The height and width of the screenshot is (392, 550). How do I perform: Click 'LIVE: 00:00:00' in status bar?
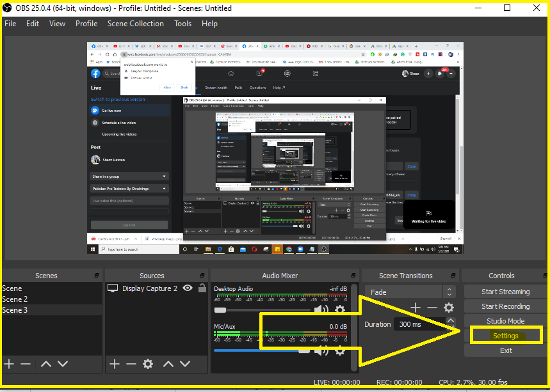[x=337, y=382]
